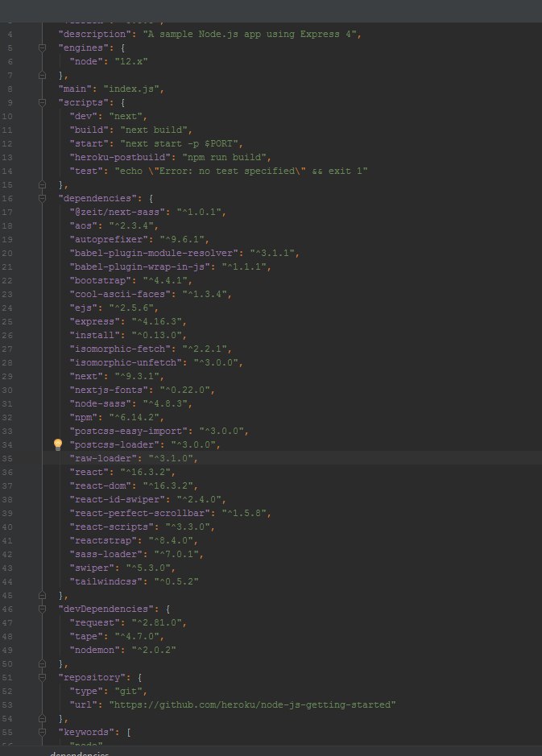Click the "bootstrap" dependency key
Viewport: 542px width, 756px height.
(x=101, y=281)
